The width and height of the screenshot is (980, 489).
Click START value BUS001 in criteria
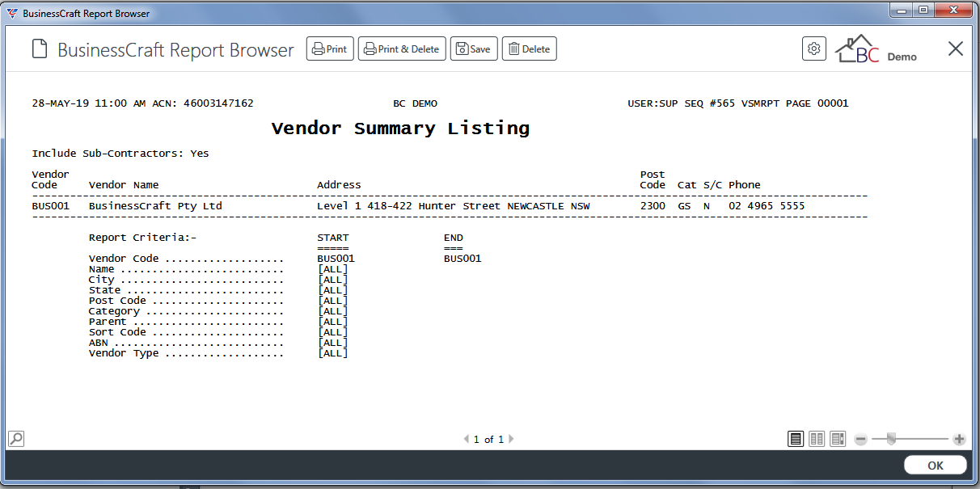tap(336, 259)
